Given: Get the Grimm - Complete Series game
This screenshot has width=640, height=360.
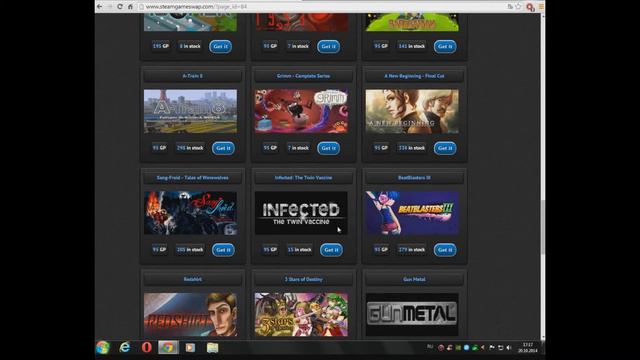Looking at the screenshot, I should pos(329,148).
